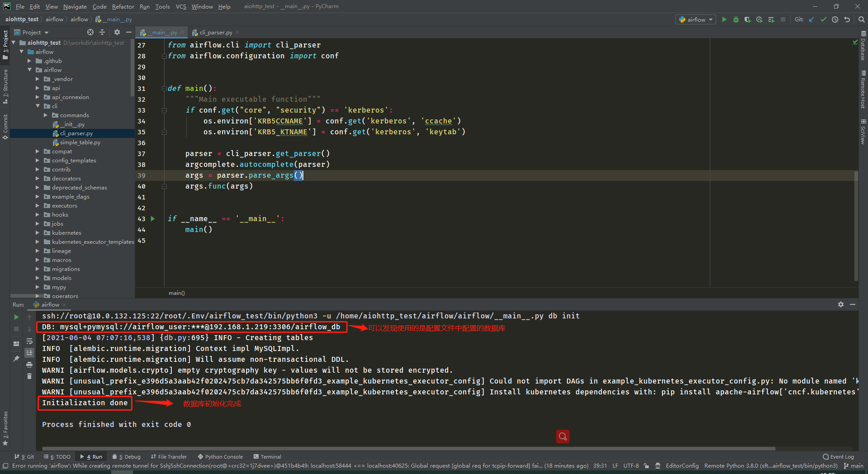Open Run panel settings gear
This screenshot has height=474, width=868.
pyautogui.click(x=841, y=304)
